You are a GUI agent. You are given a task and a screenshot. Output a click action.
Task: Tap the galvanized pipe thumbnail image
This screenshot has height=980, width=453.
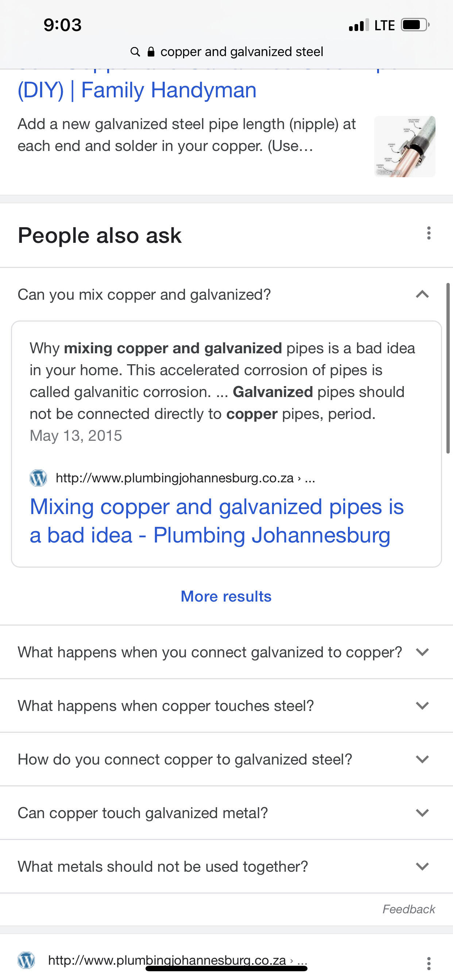404,147
